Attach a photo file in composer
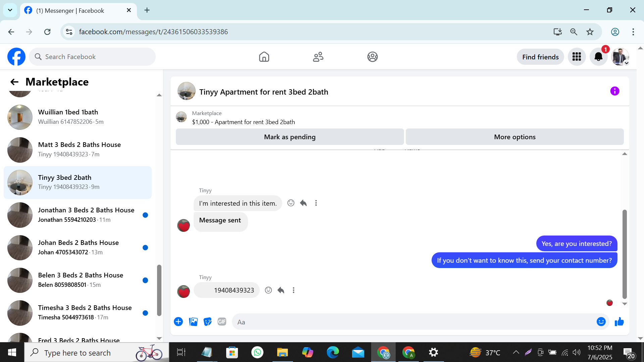Screen dimensions: 644x362 (x=193, y=322)
